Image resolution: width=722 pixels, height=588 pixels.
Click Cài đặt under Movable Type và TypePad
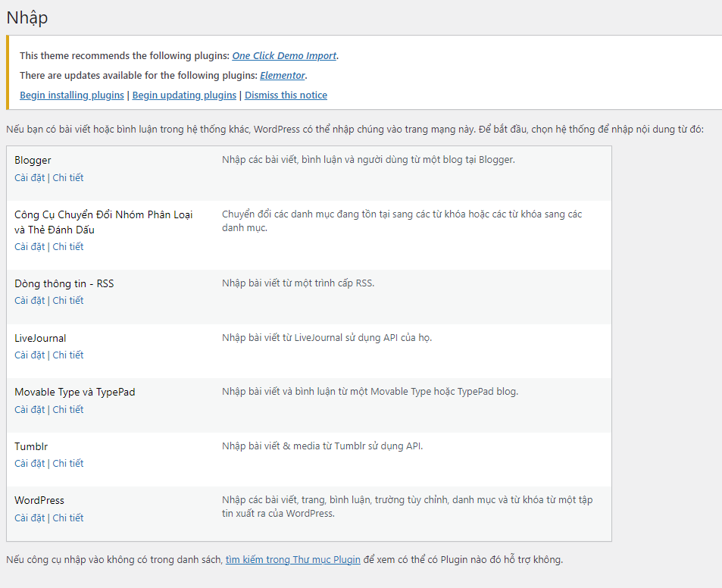(30, 410)
